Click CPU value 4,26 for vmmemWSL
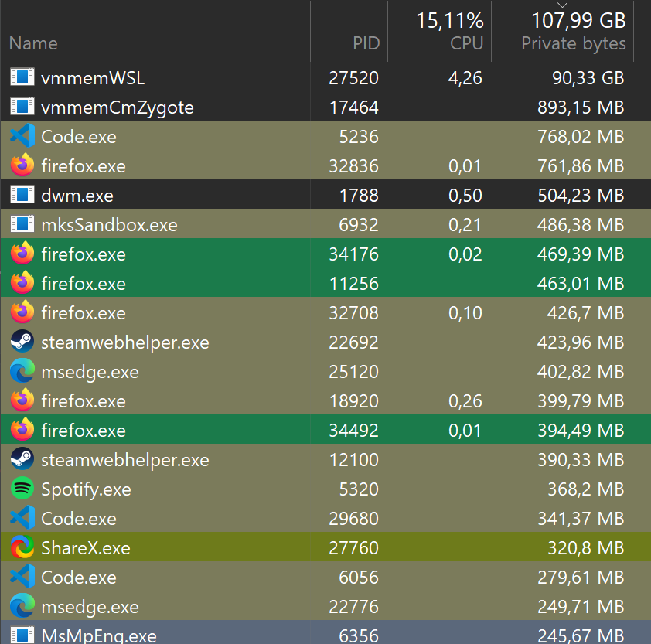 click(x=465, y=78)
